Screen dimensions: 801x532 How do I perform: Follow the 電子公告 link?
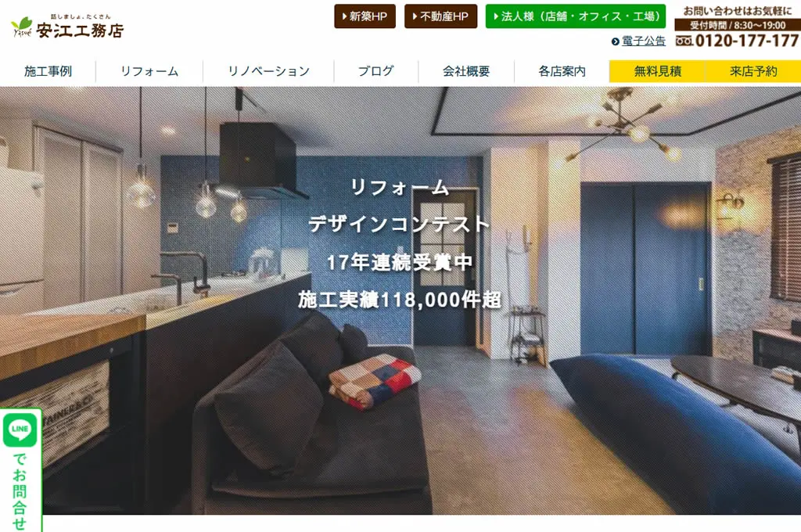(x=643, y=41)
